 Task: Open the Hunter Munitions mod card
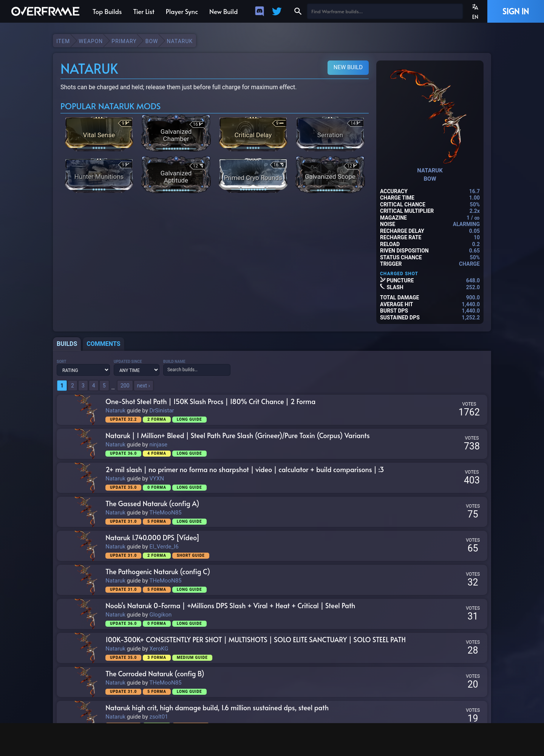(99, 175)
